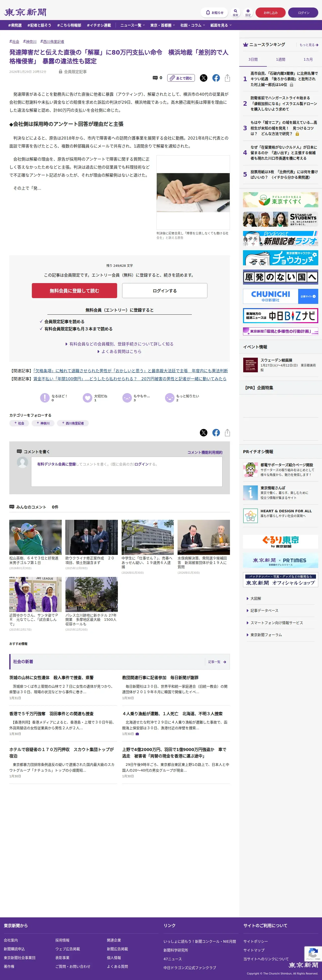This screenshot has height=980, width=322.
Task: Open the 記事データベース sidebar item
Action: click(264, 610)
